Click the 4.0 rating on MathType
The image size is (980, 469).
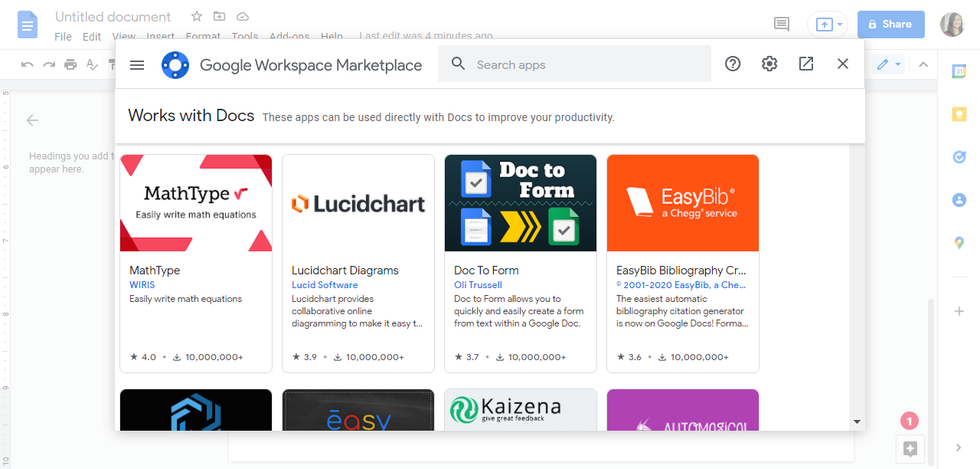143,357
